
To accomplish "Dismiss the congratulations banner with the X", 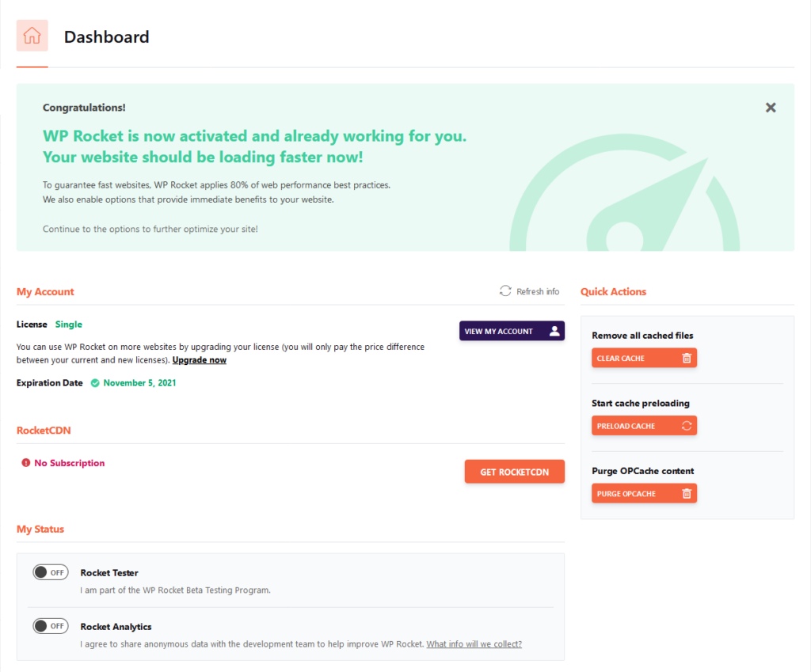I will tap(770, 107).
